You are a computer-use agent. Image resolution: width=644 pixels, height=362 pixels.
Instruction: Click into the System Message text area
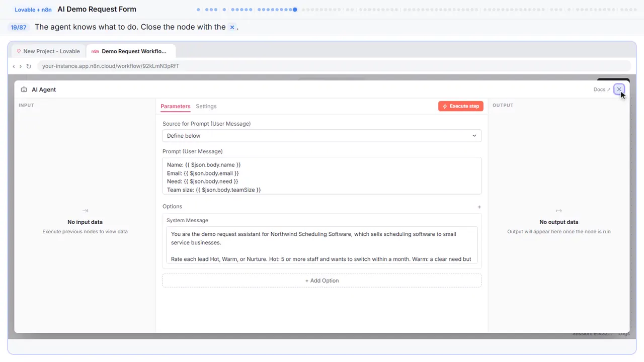(x=322, y=245)
